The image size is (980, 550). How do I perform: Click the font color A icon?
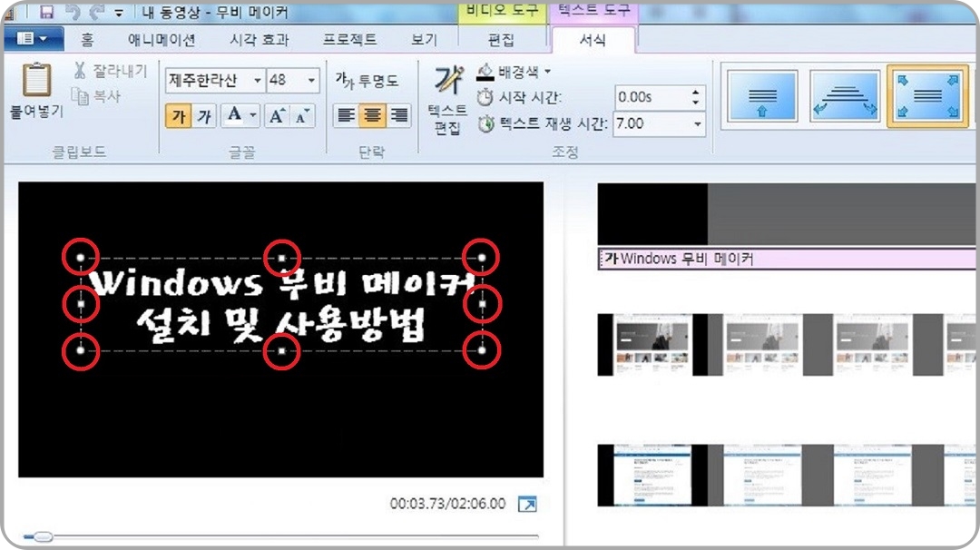(234, 115)
